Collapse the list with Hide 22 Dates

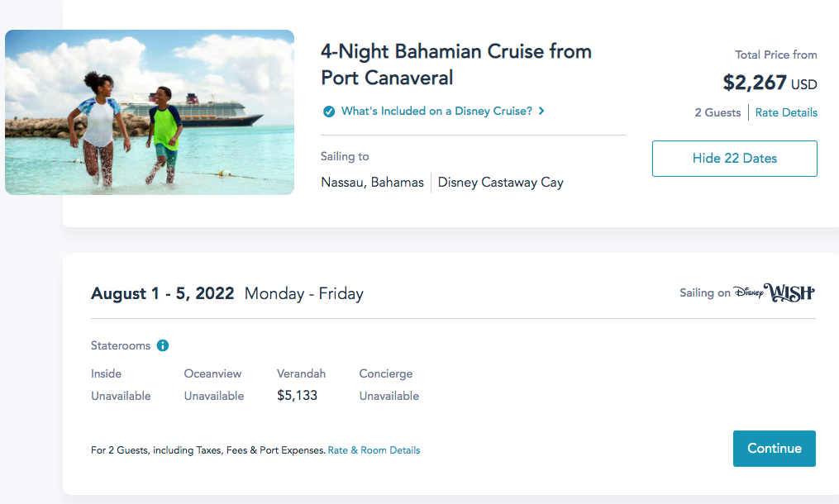click(734, 159)
